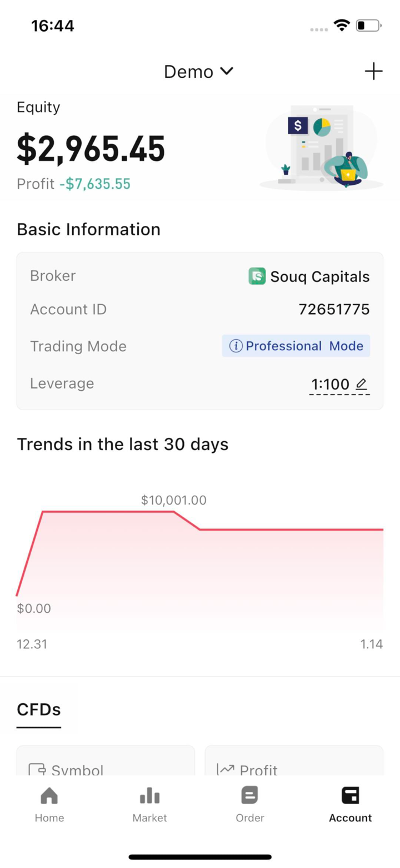The image size is (400, 868).
Task: Go to the Home tab
Action: (x=49, y=805)
